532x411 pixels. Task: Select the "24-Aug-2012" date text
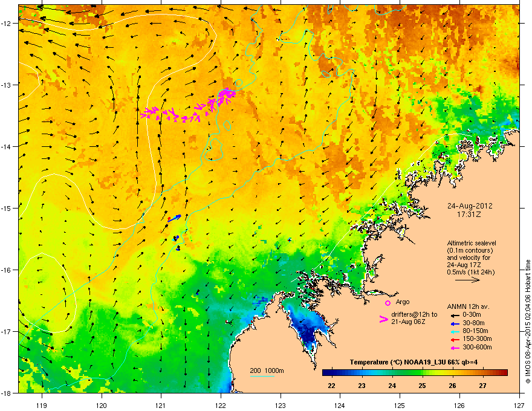(x=470, y=206)
